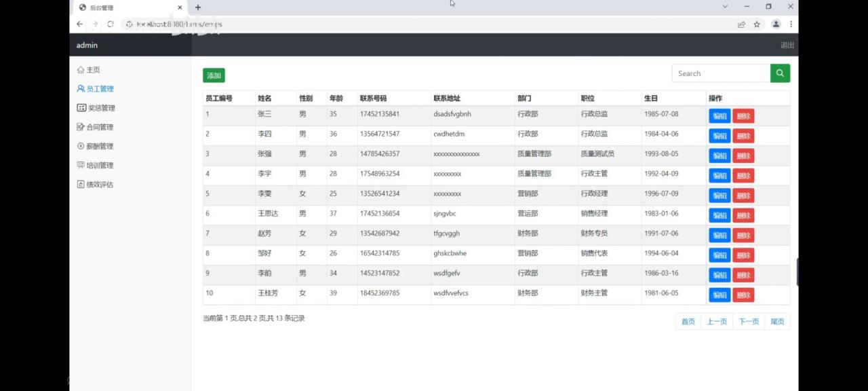The image size is (868, 391).
Task: Go to 上一页 previous page
Action: point(717,322)
